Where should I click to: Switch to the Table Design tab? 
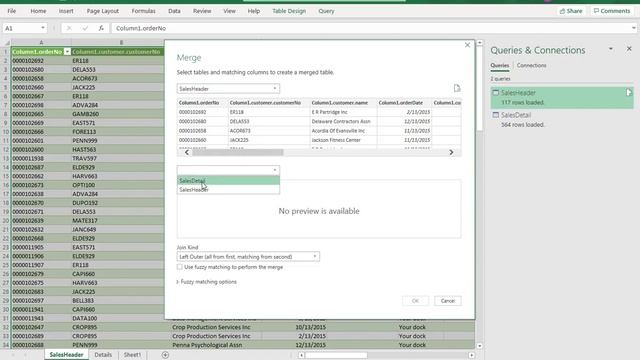(x=289, y=11)
